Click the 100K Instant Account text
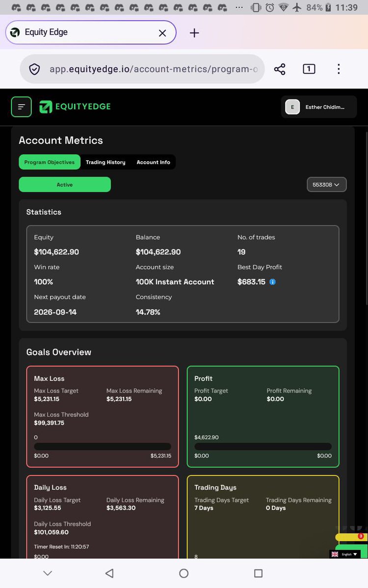Viewport: 368px width, 588px height. [x=175, y=282]
